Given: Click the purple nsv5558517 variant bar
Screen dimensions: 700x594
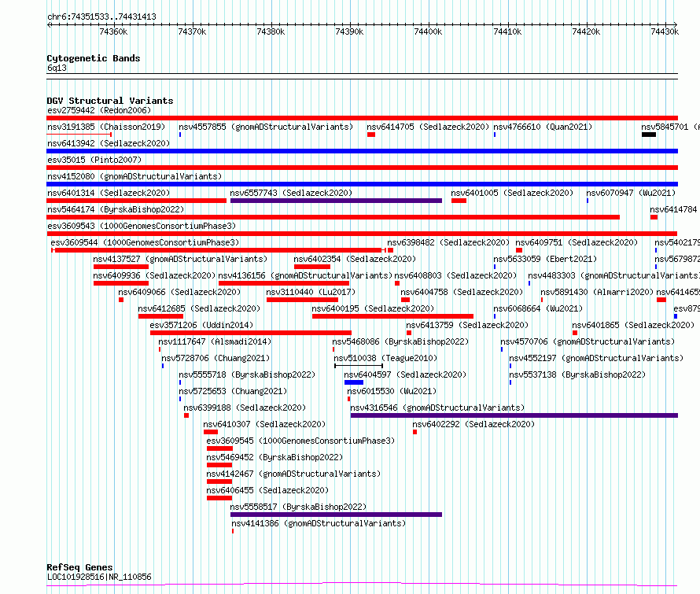Looking at the screenshot, I should click(x=336, y=515).
